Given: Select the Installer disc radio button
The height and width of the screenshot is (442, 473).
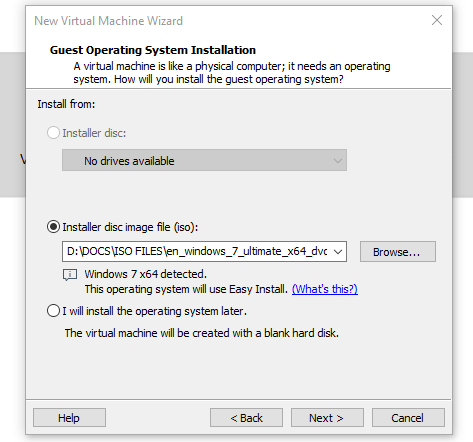Looking at the screenshot, I should tap(53, 133).
